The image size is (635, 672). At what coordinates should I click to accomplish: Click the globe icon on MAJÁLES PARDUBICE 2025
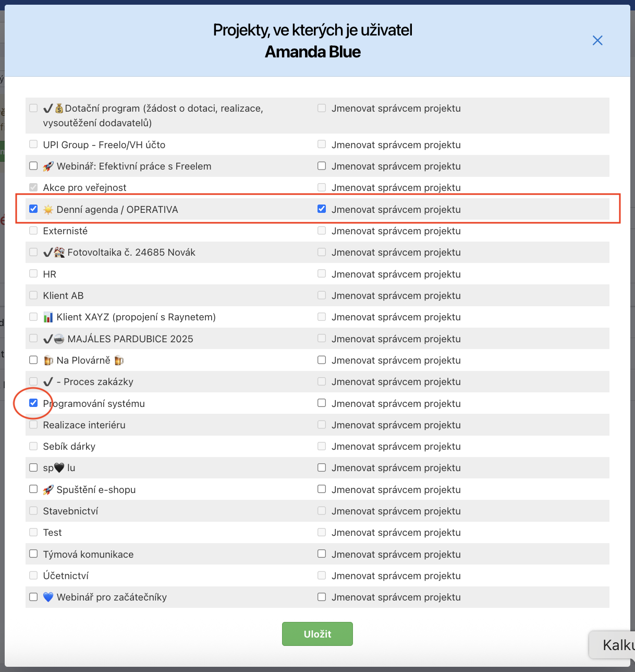60,339
